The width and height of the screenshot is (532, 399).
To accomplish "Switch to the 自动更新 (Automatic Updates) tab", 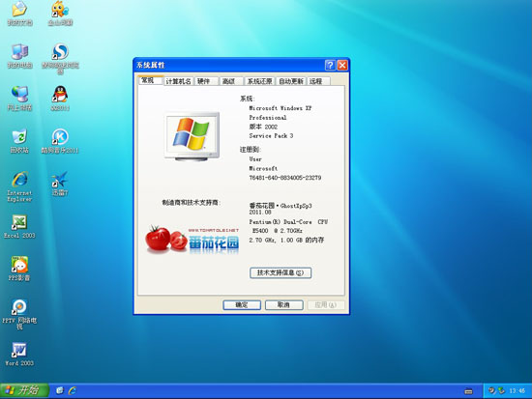I will [291, 81].
